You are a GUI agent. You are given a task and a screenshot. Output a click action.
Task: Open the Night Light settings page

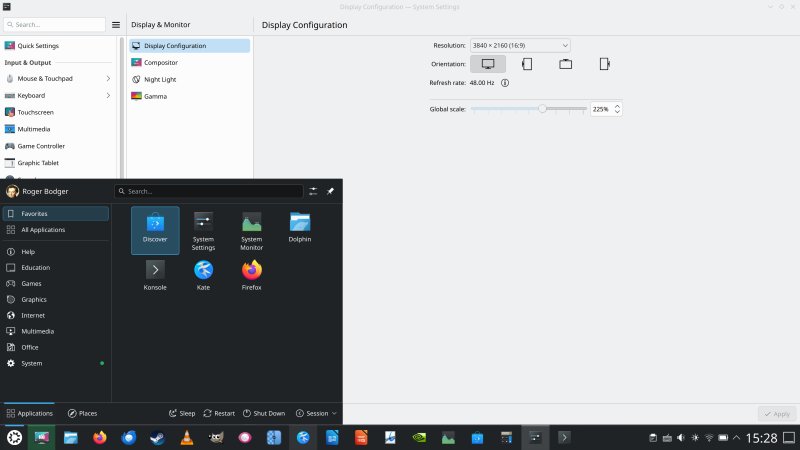(189, 79)
